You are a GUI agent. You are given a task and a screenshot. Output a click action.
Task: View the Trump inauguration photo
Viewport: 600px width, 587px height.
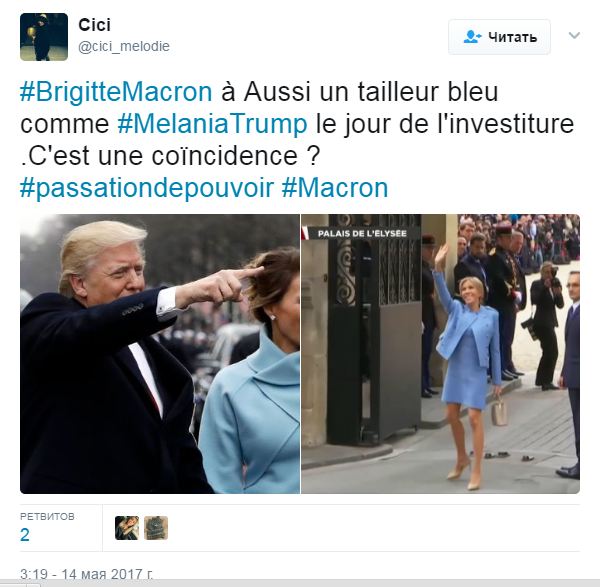pos(160,354)
